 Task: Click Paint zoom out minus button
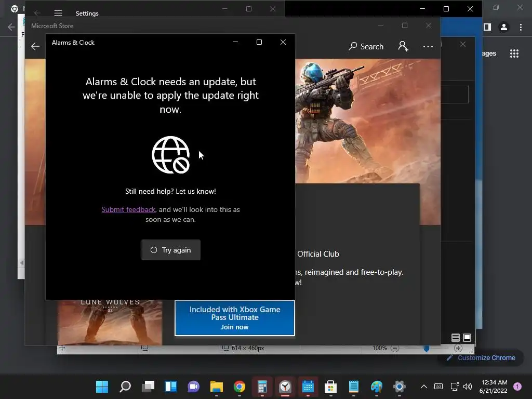[x=395, y=348]
